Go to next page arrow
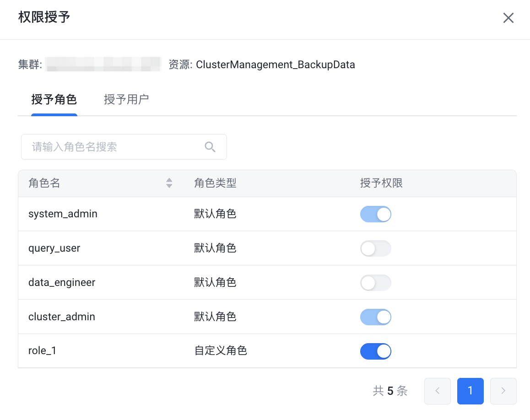This screenshot has width=530, height=420. tap(503, 391)
